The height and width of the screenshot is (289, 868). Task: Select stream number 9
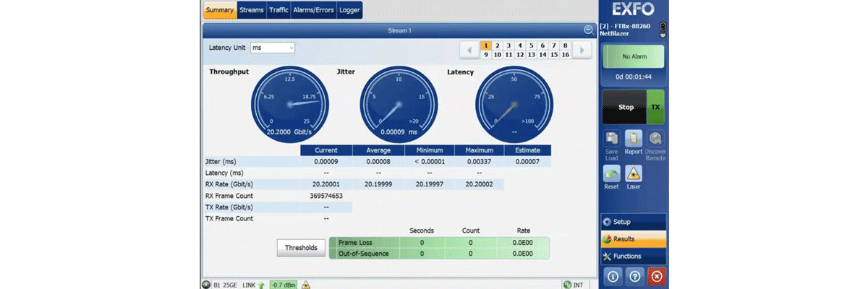[x=487, y=55]
